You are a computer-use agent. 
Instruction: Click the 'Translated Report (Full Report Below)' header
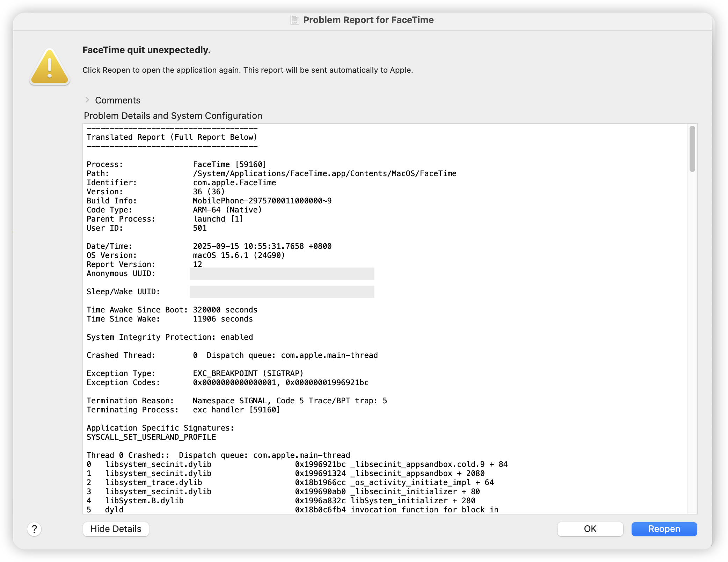(x=172, y=137)
